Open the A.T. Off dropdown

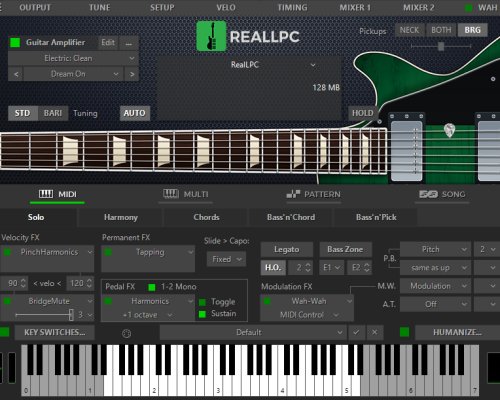point(435,304)
